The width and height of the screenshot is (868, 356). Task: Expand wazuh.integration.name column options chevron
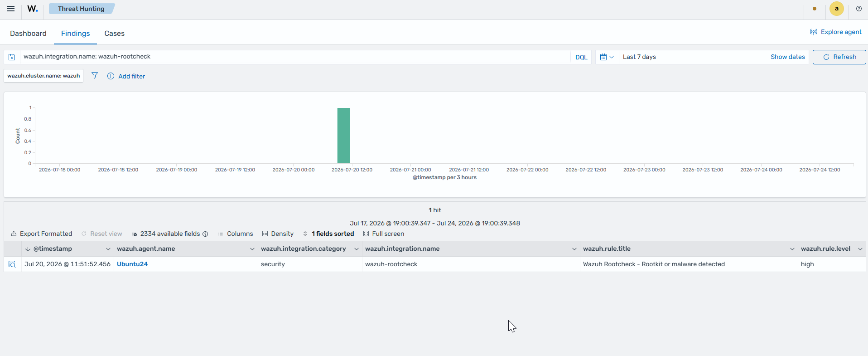coord(574,249)
